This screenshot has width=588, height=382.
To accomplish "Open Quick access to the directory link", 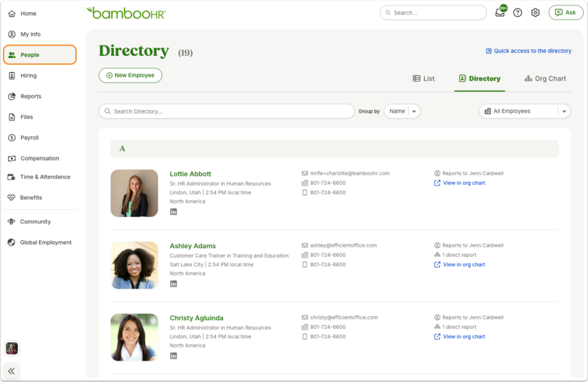I will pyautogui.click(x=529, y=51).
